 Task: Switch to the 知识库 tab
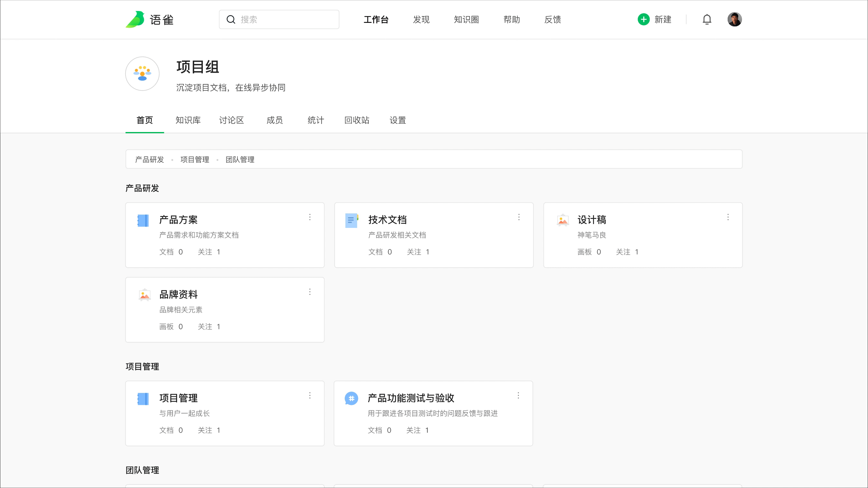pos(188,120)
